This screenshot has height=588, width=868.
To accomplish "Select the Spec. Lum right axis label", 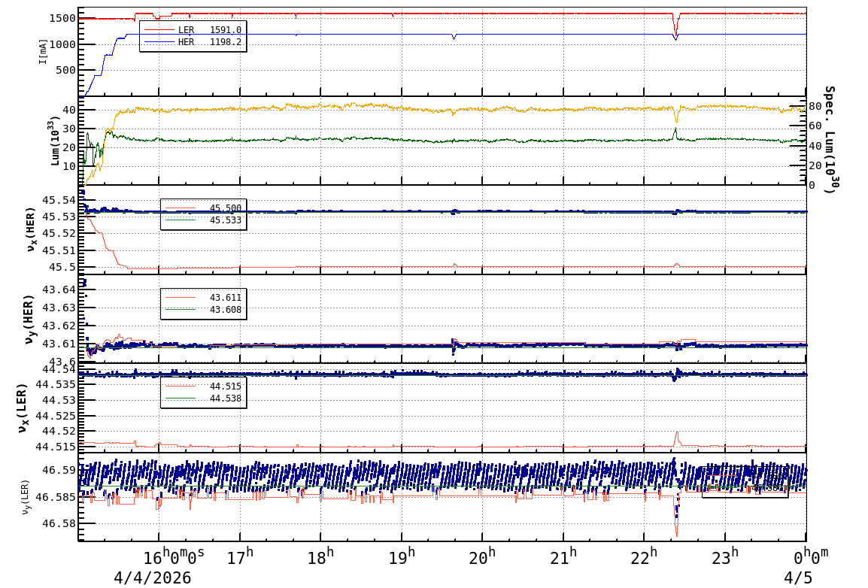I will (x=830, y=139).
